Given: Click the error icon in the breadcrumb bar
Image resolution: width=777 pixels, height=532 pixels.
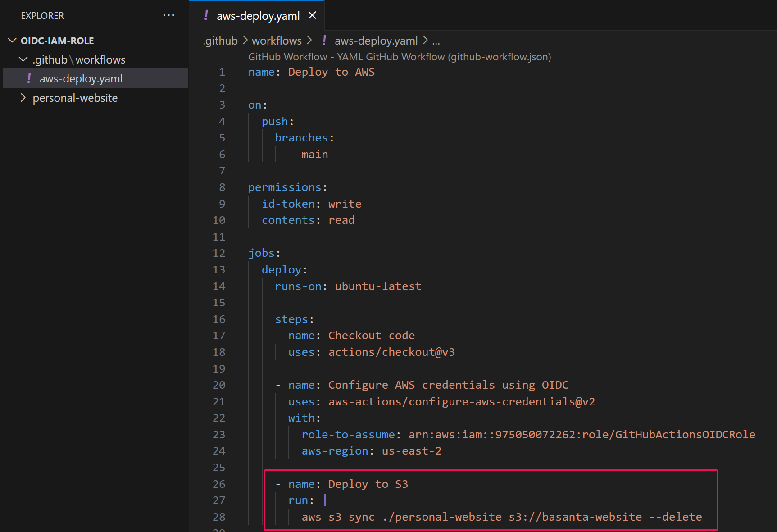Looking at the screenshot, I should 324,41.
